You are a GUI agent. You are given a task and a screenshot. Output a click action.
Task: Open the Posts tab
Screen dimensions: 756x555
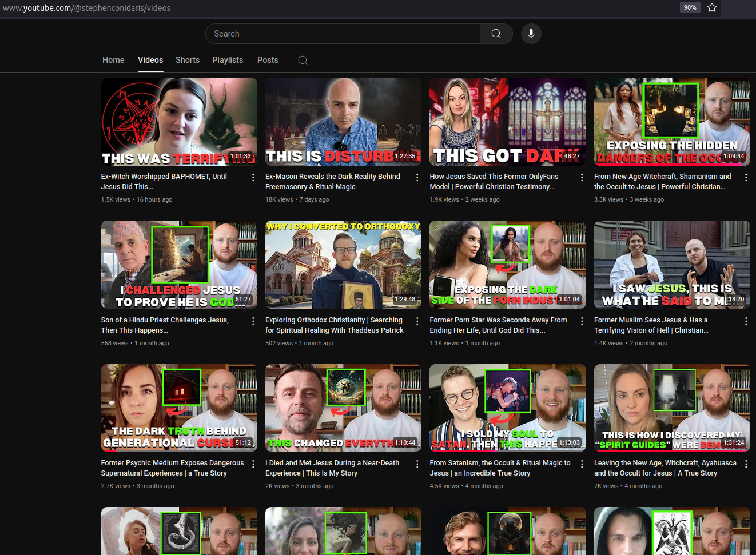tap(268, 60)
